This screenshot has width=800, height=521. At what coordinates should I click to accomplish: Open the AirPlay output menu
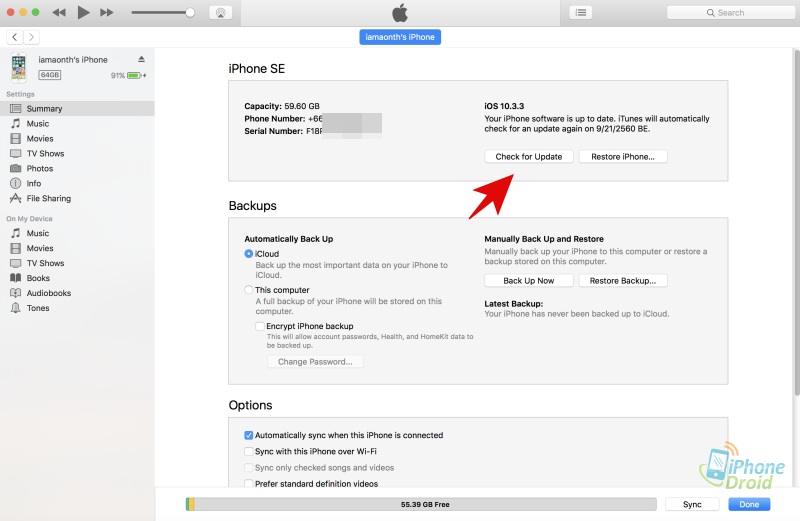(x=220, y=13)
